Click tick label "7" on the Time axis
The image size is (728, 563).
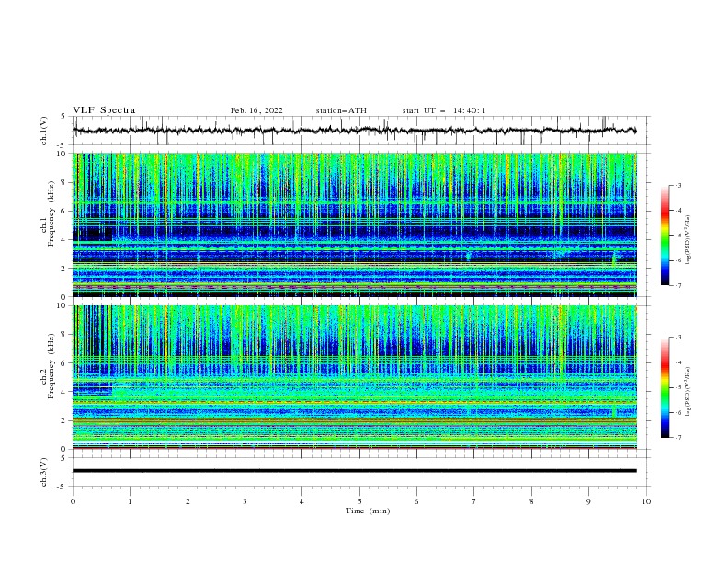[474, 501]
